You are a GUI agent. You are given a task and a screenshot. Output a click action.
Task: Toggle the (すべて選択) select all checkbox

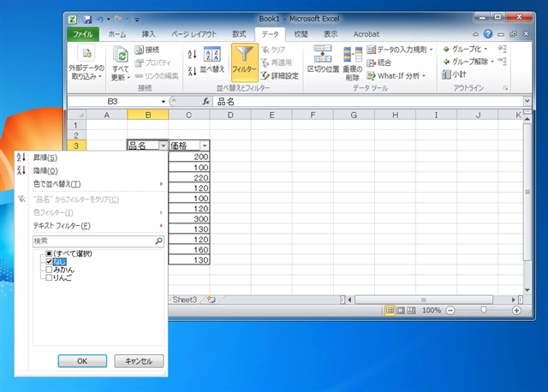pos(49,253)
